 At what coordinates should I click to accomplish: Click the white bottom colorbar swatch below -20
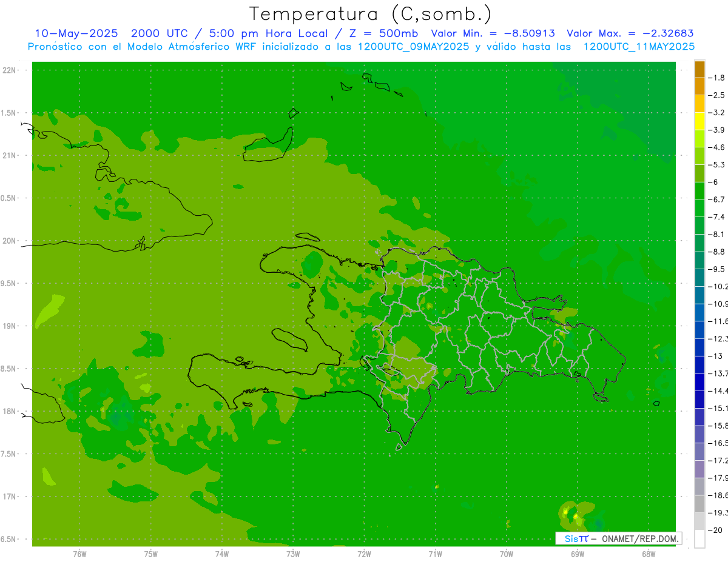[699, 539]
